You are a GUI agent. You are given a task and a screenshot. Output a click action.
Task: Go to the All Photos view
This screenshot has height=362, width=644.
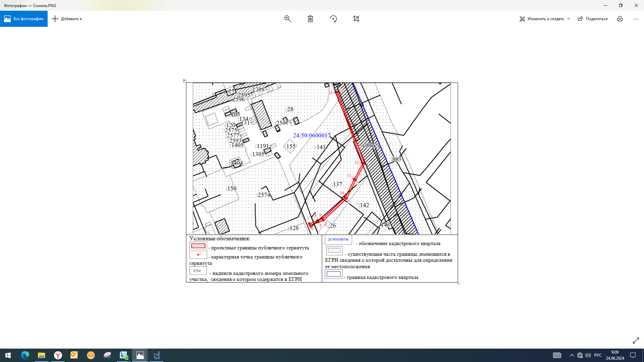coord(24,19)
